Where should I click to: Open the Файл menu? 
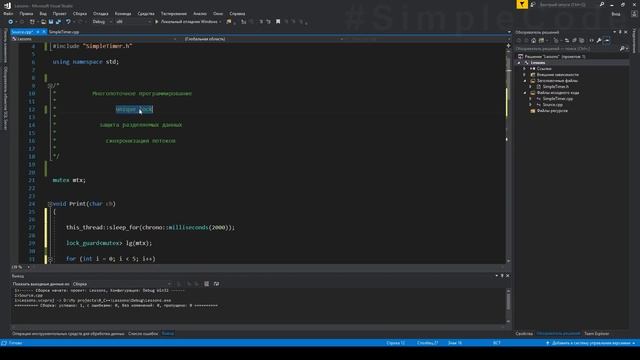point(8,14)
